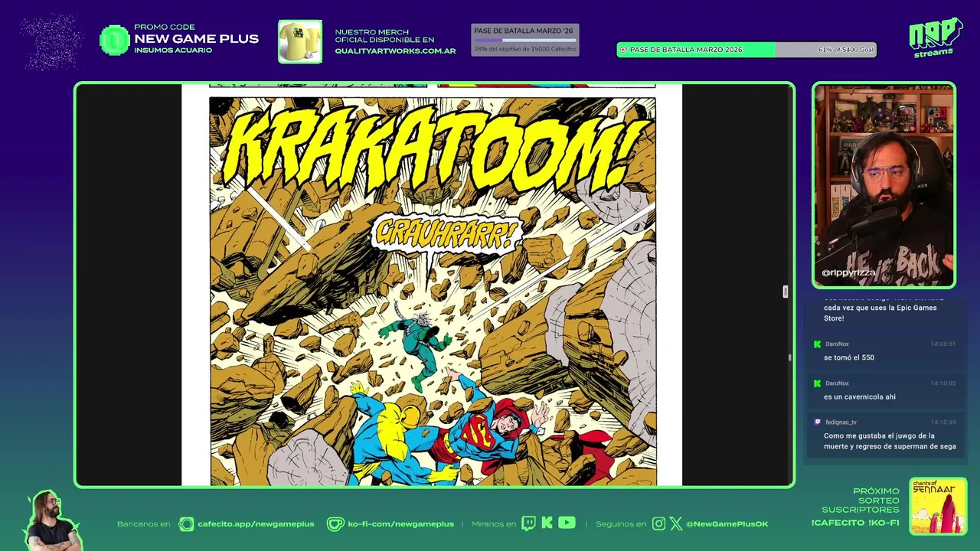Viewport: 980px width, 551px height.
Task: Click the chat message 'se tomó el 550'
Action: pyautogui.click(x=849, y=357)
